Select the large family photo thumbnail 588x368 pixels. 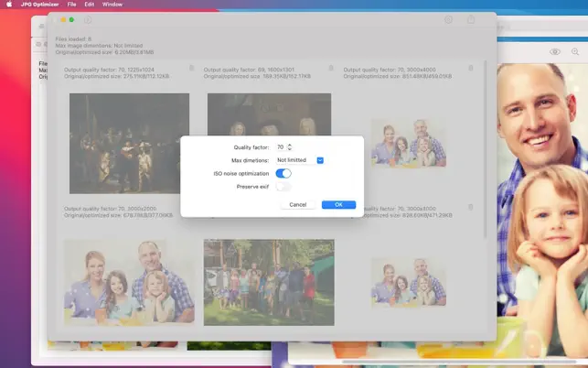click(x=129, y=282)
